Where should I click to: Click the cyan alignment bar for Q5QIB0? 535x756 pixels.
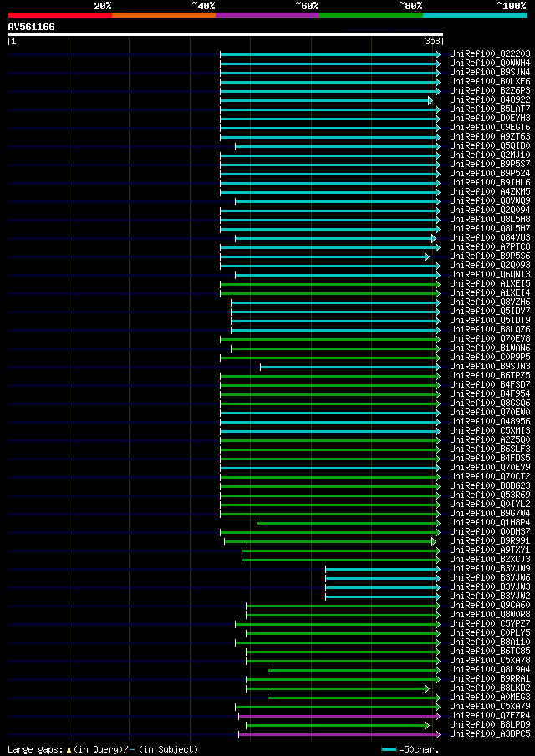pos(336,146)
